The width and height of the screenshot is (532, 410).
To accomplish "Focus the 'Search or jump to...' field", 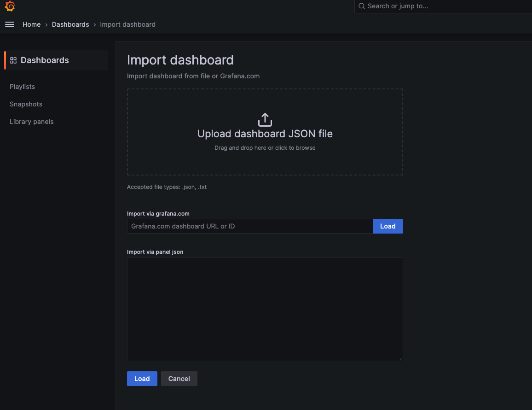I will [442, 6].
